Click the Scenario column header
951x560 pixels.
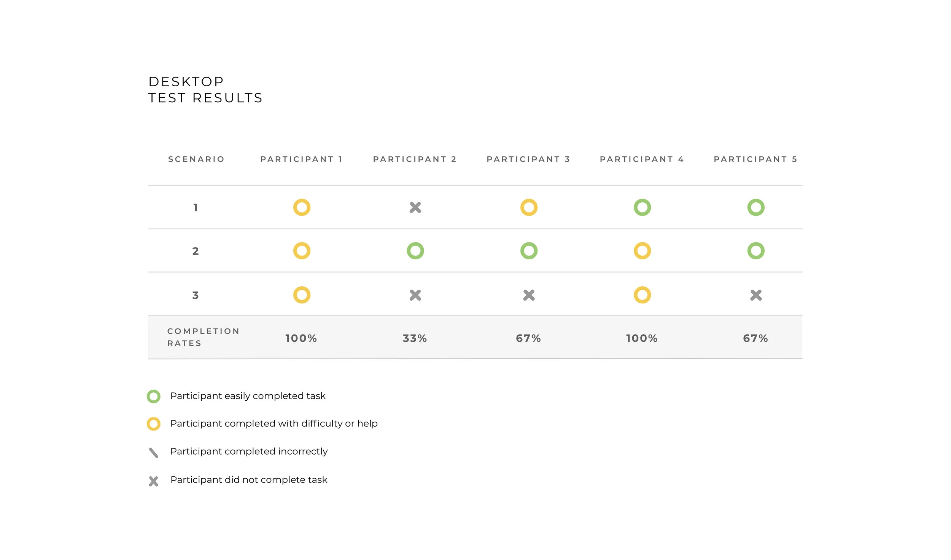point(196,159)
